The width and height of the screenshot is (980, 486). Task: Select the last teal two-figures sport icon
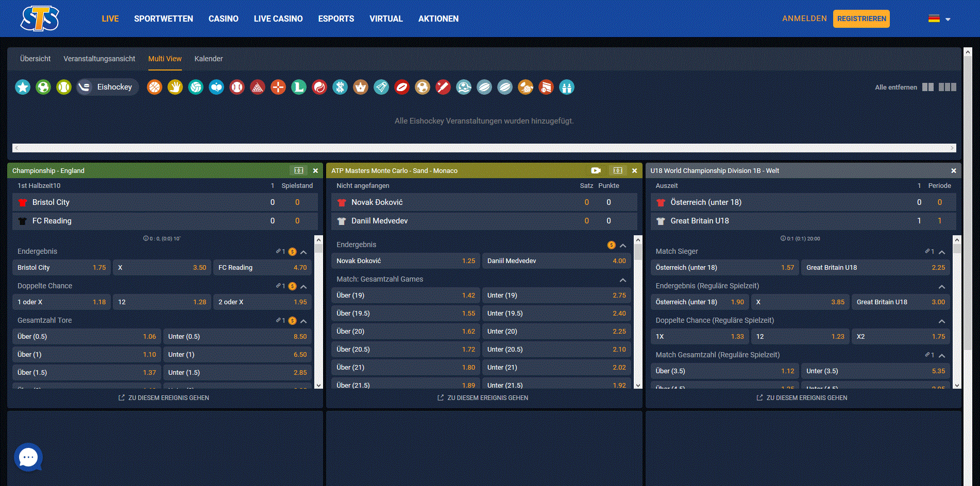(x=567, y=87)
